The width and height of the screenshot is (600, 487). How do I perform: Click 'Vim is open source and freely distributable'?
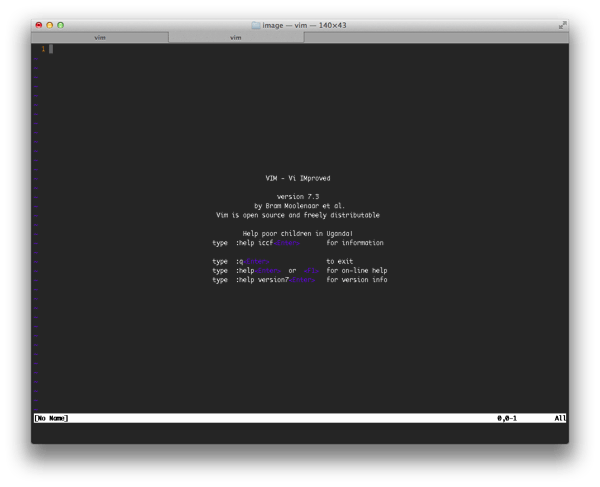298,215
